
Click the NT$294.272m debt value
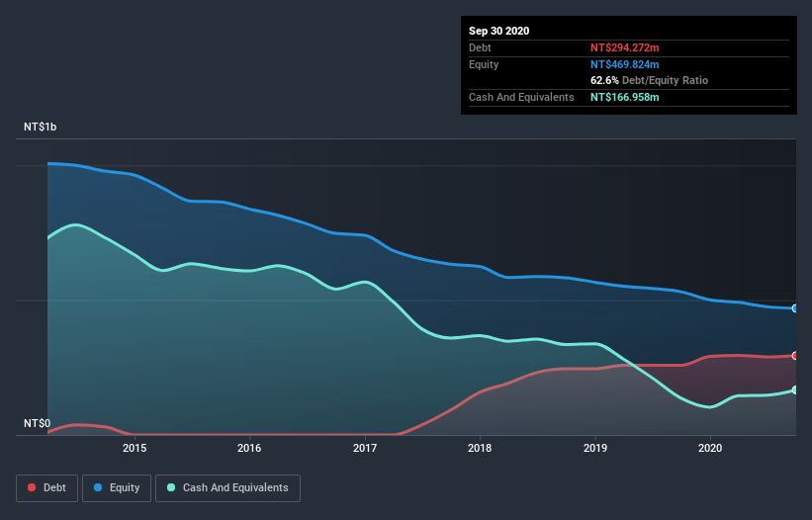(624, 47)
